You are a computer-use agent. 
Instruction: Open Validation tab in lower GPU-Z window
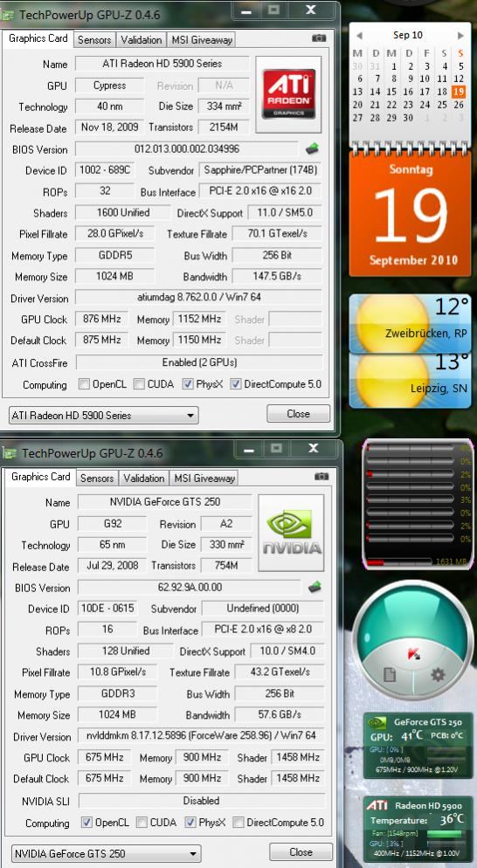coord(143,479)
